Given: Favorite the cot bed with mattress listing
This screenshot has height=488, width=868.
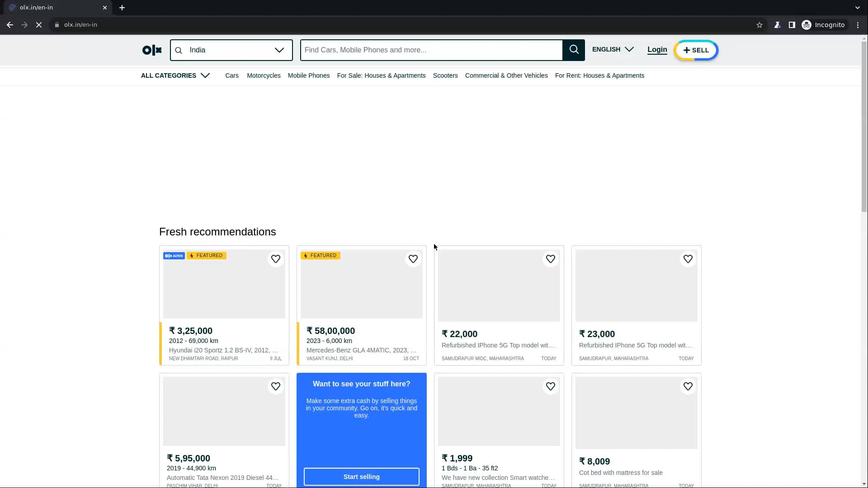Looking at the screenshot, I should pos(688,386).
